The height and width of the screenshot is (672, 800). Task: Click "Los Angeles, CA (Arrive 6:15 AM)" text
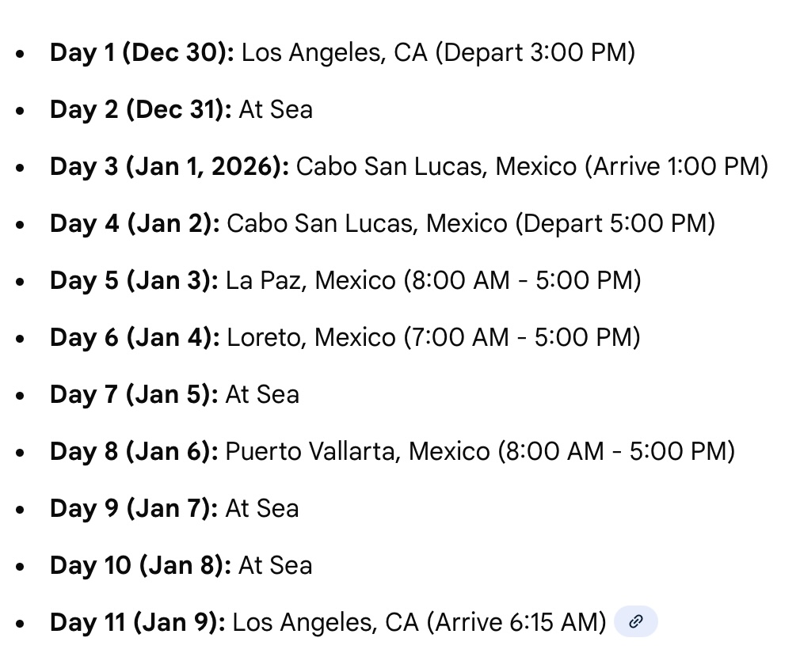coord(420,622)
